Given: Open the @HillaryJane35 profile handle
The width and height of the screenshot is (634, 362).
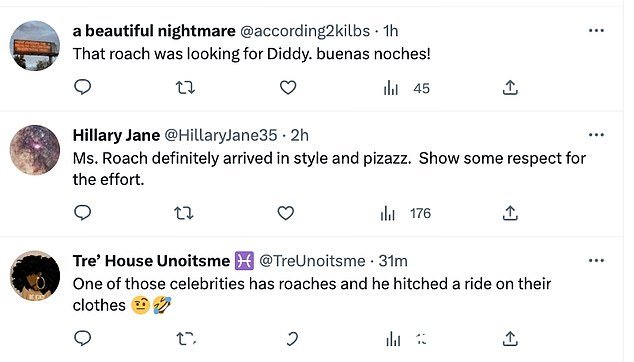Looking at the screenshot, I should click(221, 135).
